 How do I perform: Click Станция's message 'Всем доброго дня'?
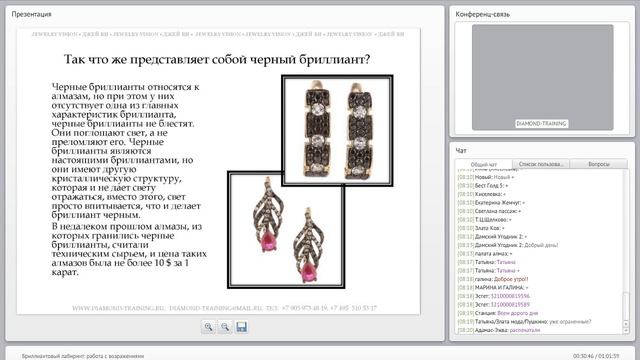click(x=498, y=313)
